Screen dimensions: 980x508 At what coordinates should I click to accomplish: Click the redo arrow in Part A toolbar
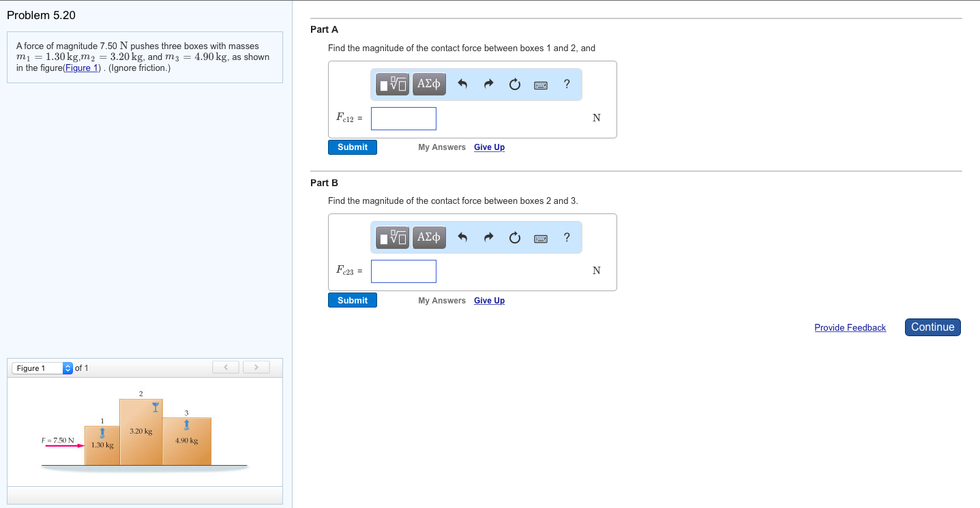tap(488, 85)
